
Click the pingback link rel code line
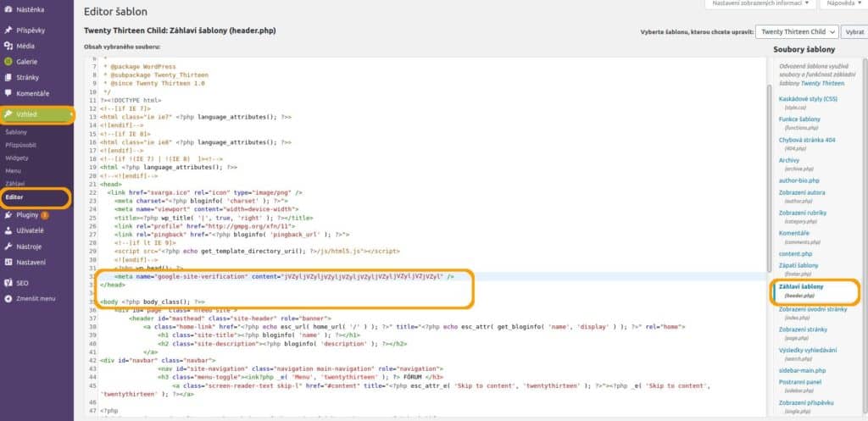click(232, 235)
